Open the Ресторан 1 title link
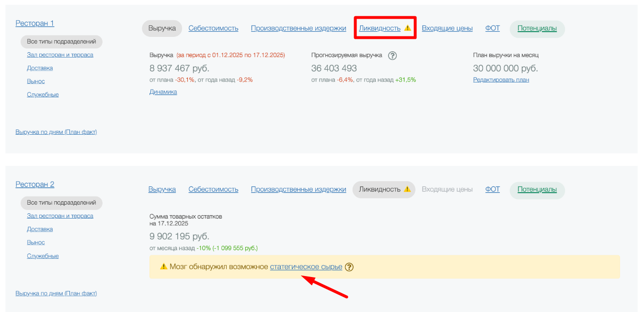The image size is (644, 312). [x=35, y=23]
